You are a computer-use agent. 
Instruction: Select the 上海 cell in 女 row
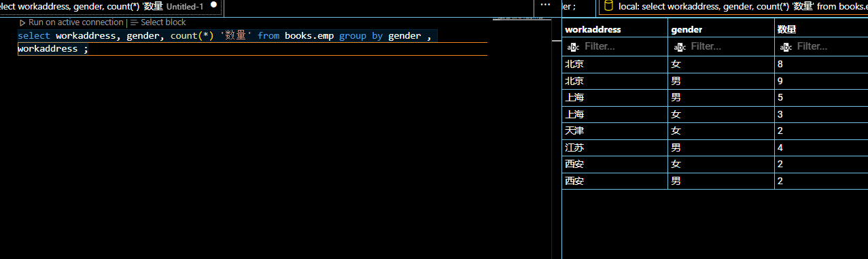[x=614, y=114]
